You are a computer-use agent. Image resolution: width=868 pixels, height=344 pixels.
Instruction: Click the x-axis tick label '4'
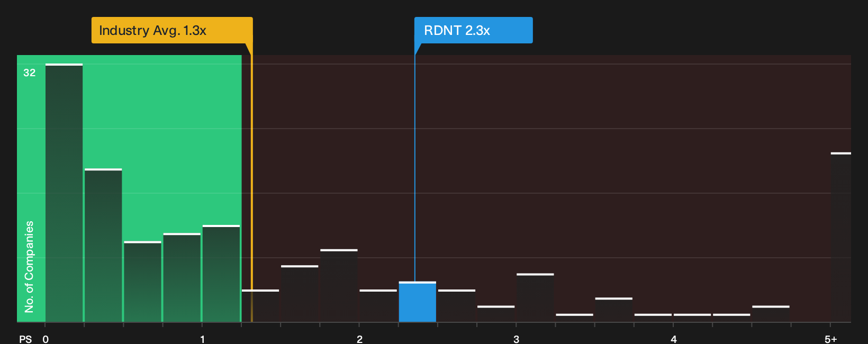pyautogui.click(x=673, y=339)
